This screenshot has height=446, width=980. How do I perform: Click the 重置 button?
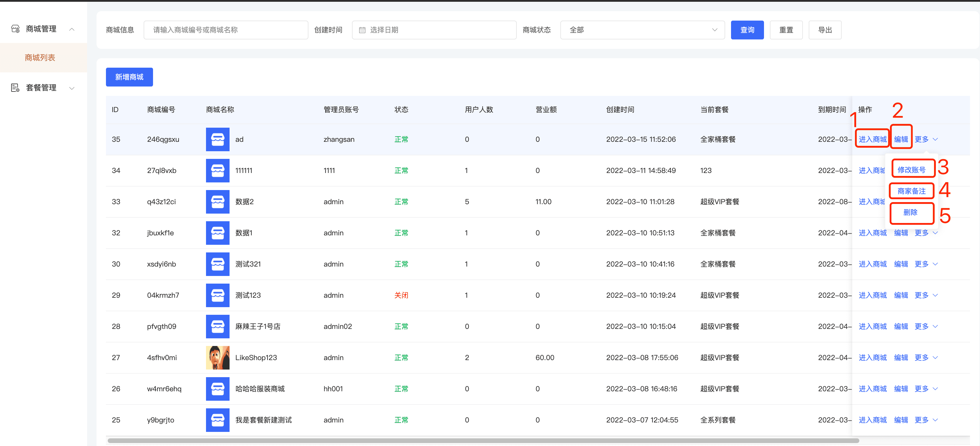click(x=786, y=30)
